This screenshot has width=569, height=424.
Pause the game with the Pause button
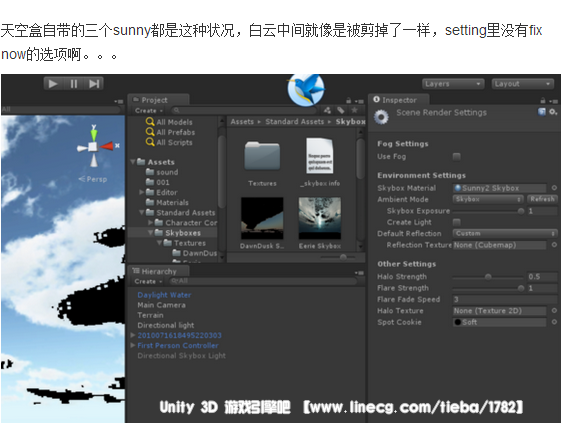click(x=74, y=84)
